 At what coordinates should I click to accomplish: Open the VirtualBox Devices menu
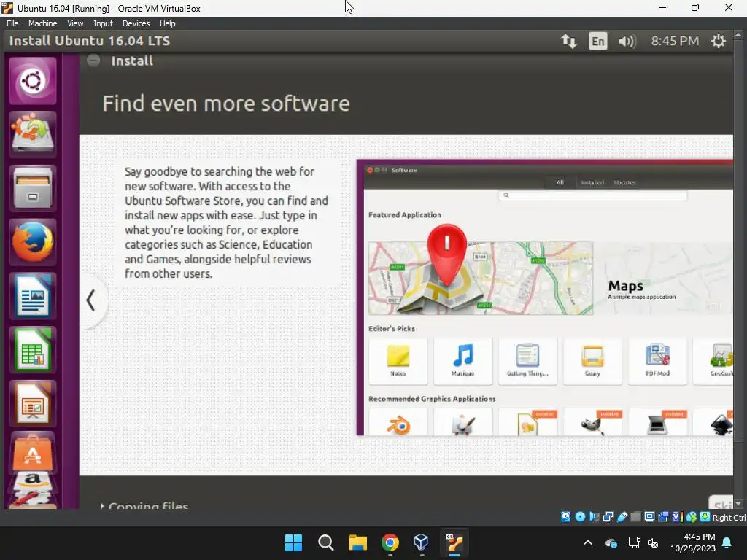136,23
